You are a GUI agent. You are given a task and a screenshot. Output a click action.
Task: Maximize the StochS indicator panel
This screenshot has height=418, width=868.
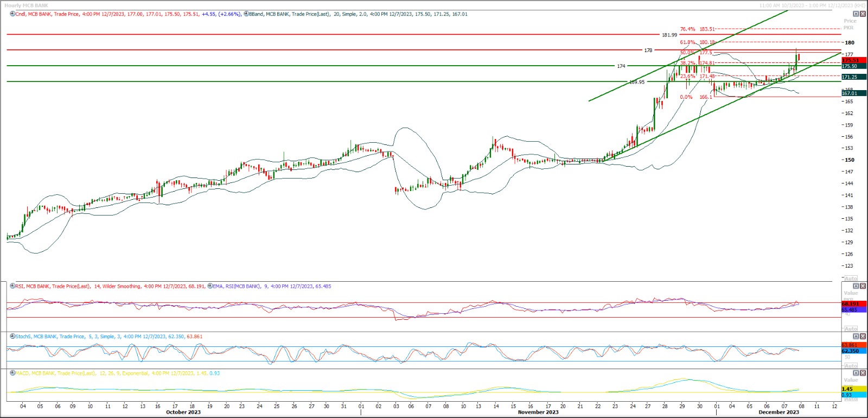pyautogui.click(x=856, y=337)
